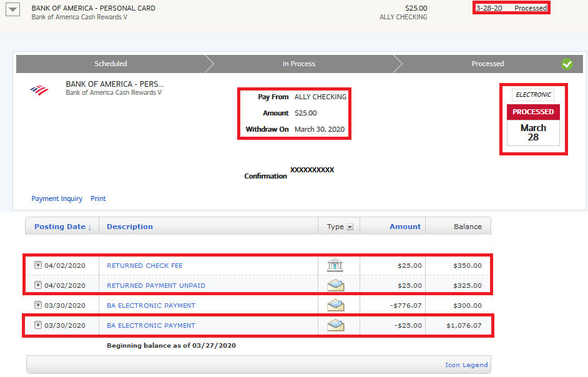Click the $300.00 balance cell
This screenshot has height=377, width=588.
tap(468, 305)
